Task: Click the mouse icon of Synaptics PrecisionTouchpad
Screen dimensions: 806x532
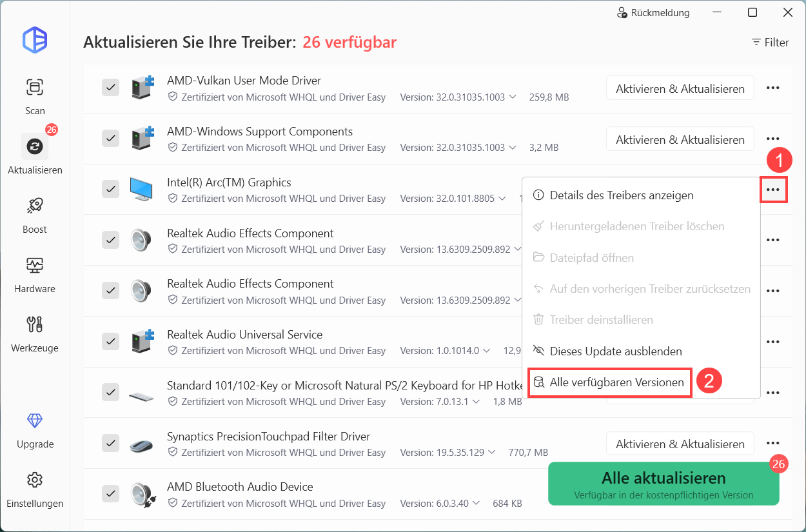Action: tap(143, 444)
